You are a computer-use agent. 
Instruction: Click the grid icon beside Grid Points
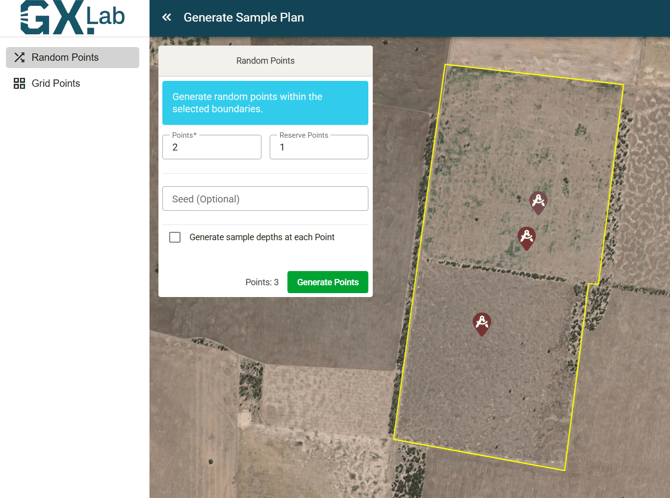click(19, 84)
